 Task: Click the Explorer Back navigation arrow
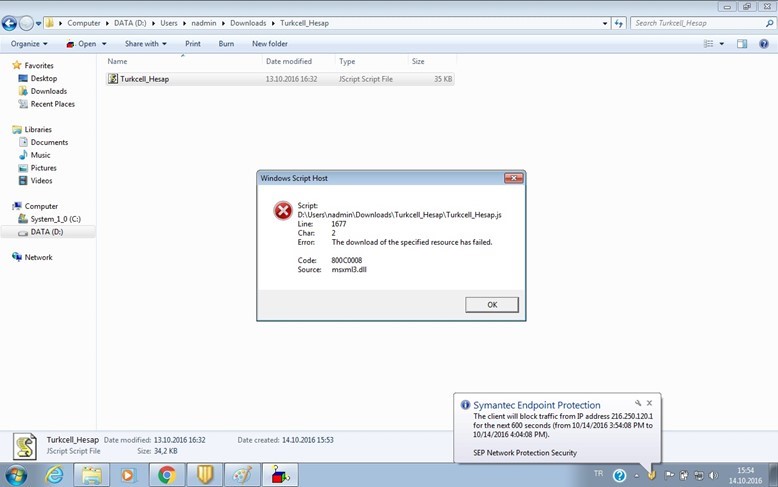(9, 23)
